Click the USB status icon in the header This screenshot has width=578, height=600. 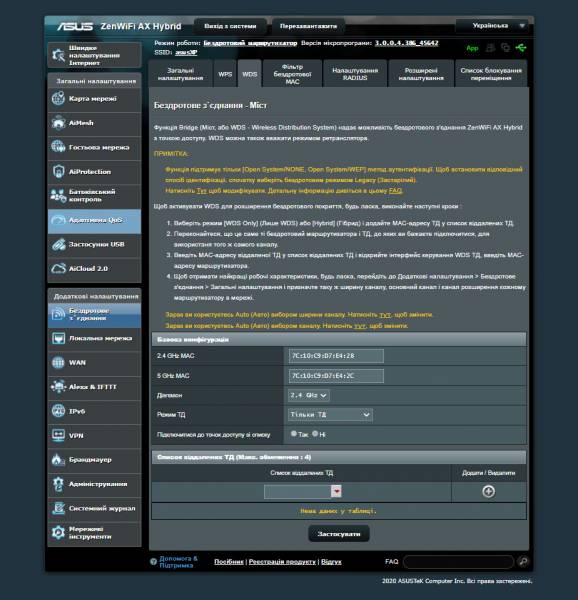tap(521, 48)
